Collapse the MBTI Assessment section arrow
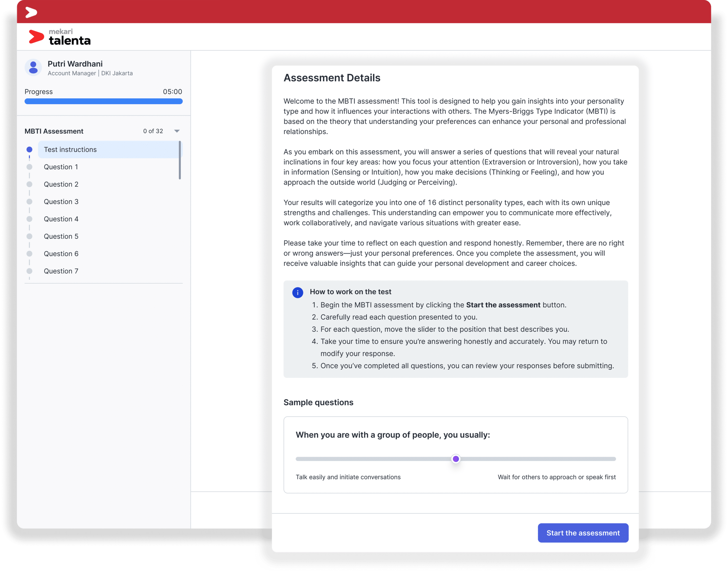 [177, 131]
